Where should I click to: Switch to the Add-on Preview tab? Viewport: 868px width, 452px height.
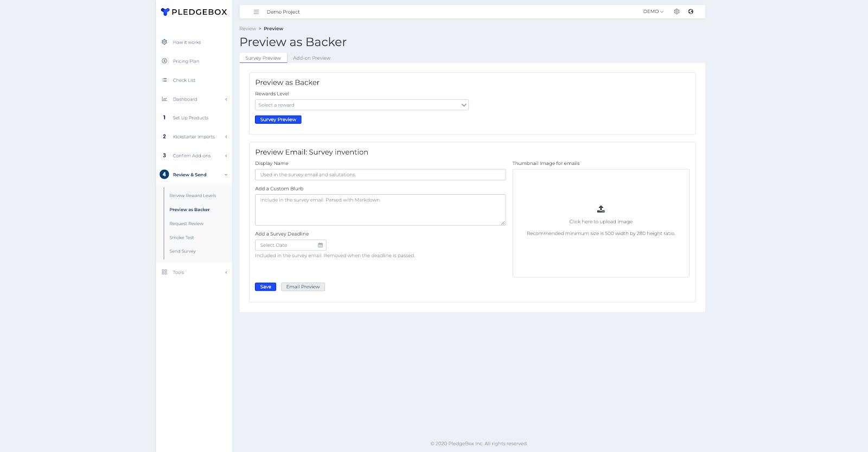click(311, 58)
